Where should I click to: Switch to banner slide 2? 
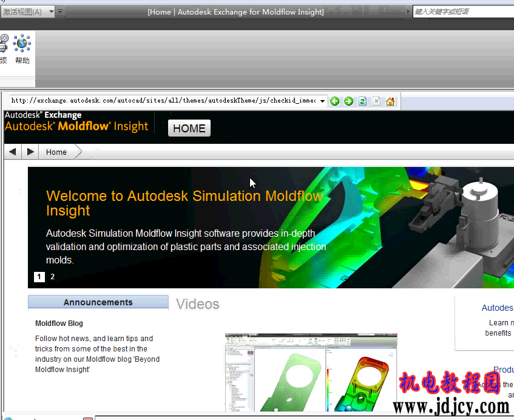[52, 276]
